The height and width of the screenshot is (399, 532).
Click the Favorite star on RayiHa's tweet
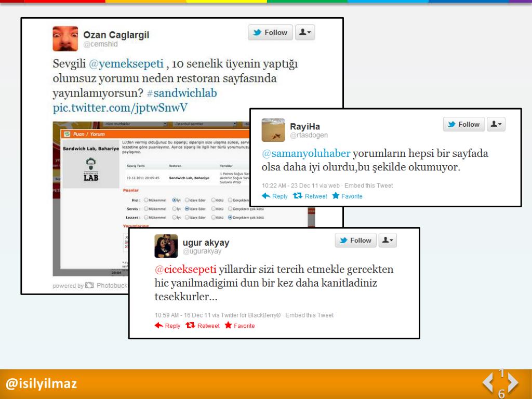pos(336,196)
